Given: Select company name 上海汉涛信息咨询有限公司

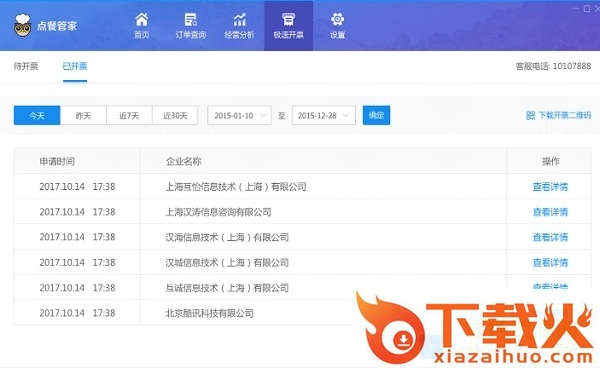Looking at the screenshot, I should 218,212.
